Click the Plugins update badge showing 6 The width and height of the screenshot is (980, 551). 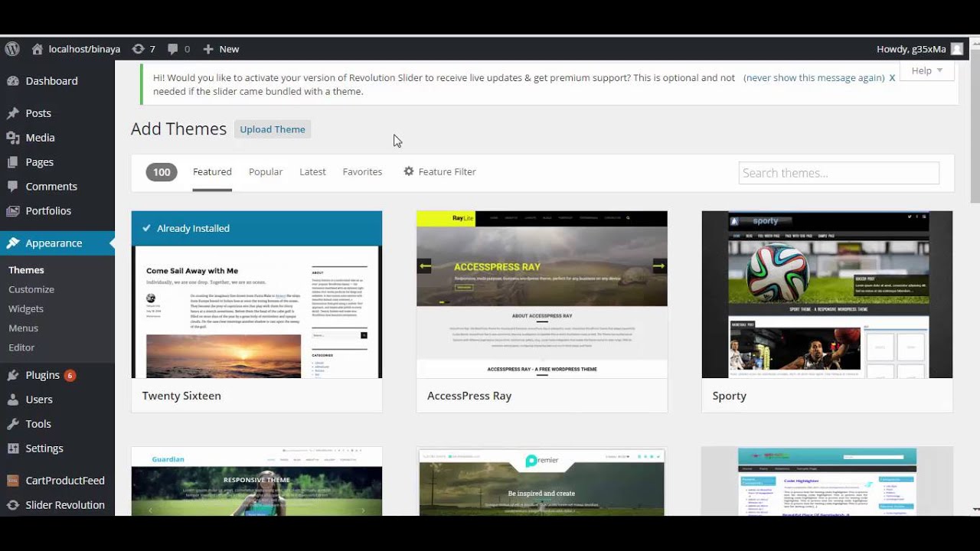click(70, 376)
